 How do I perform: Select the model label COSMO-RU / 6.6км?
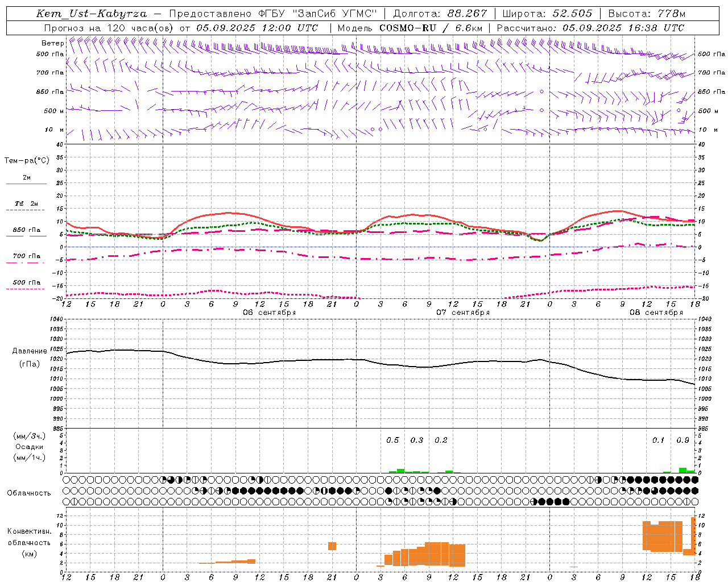point(431,28)
